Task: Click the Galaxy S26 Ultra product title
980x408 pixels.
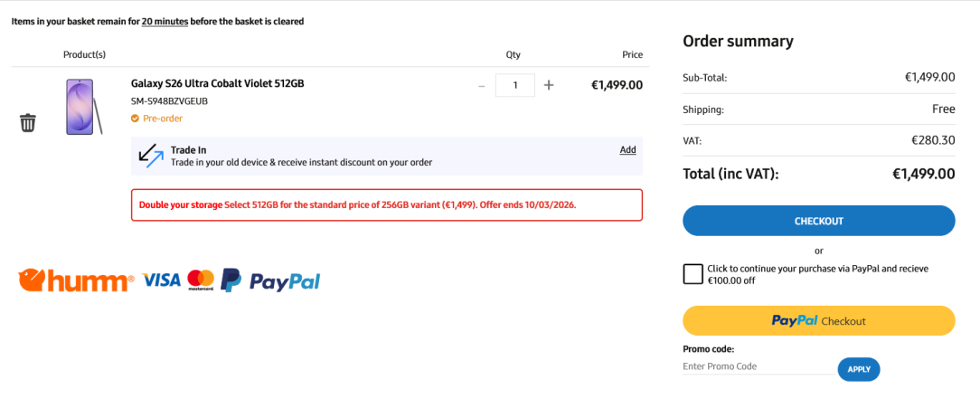Action: [218, 84]
